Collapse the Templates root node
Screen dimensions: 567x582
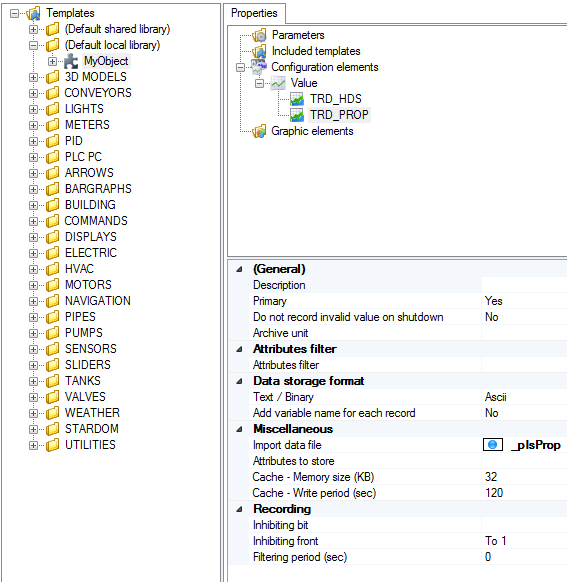14,14
